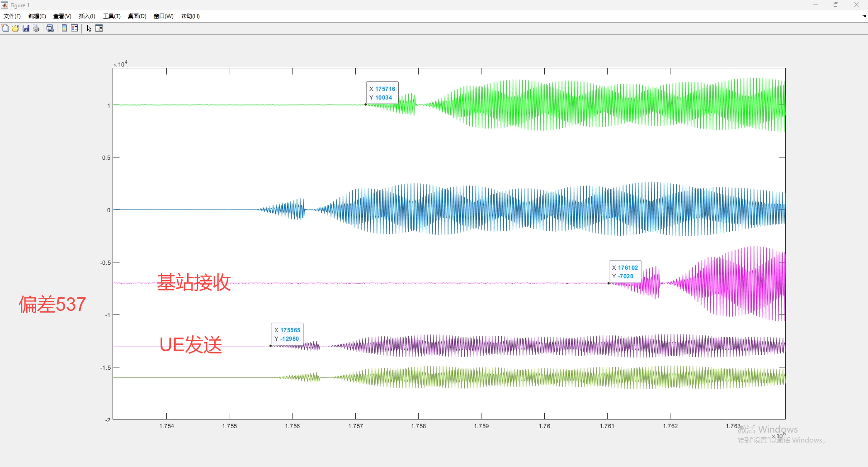The image size is (868, 467).
Task: Save the figure with the floppy disk icon
Action: (26, 29)
